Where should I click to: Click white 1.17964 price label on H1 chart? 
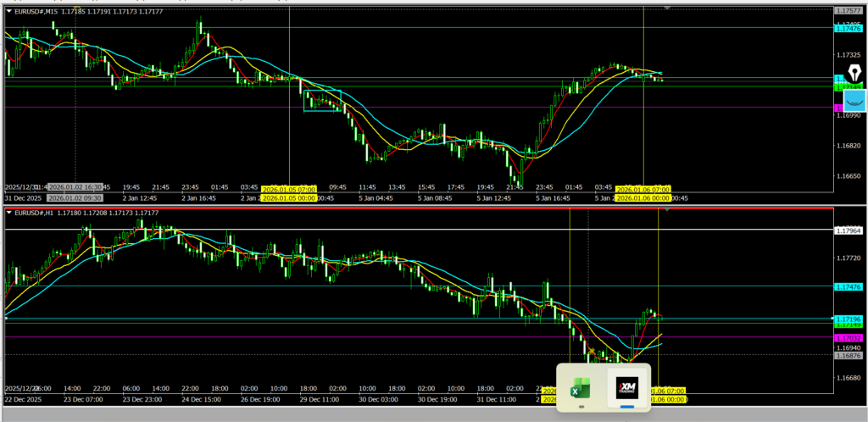tap(848, 230)
